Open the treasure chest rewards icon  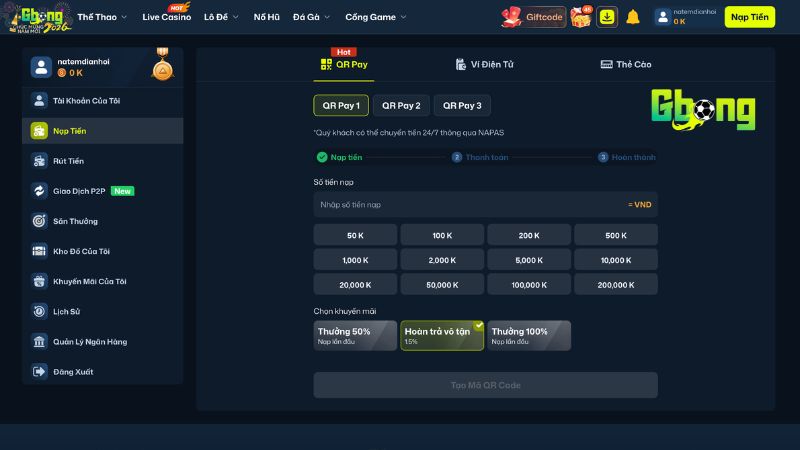[x=582, y=16]
